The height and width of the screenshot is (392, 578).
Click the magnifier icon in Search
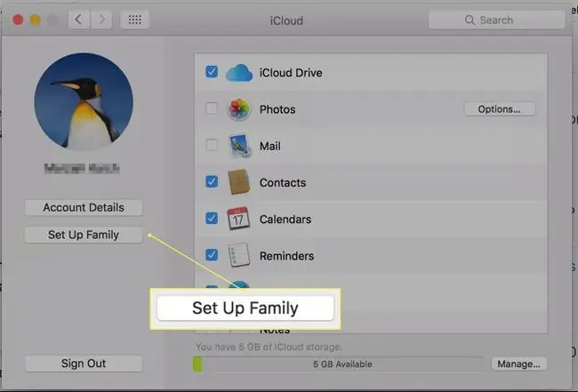(x=470, y=20)
